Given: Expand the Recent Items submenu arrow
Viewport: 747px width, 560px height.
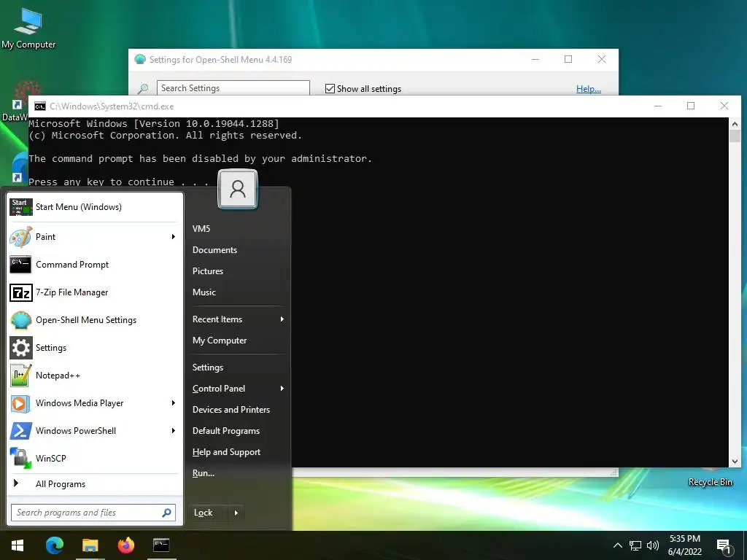Looking at the screenshot, I should [x=282, y=319].
